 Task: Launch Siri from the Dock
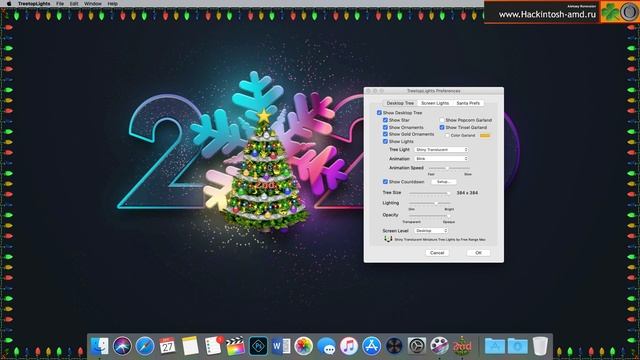[x=122, y=346]
